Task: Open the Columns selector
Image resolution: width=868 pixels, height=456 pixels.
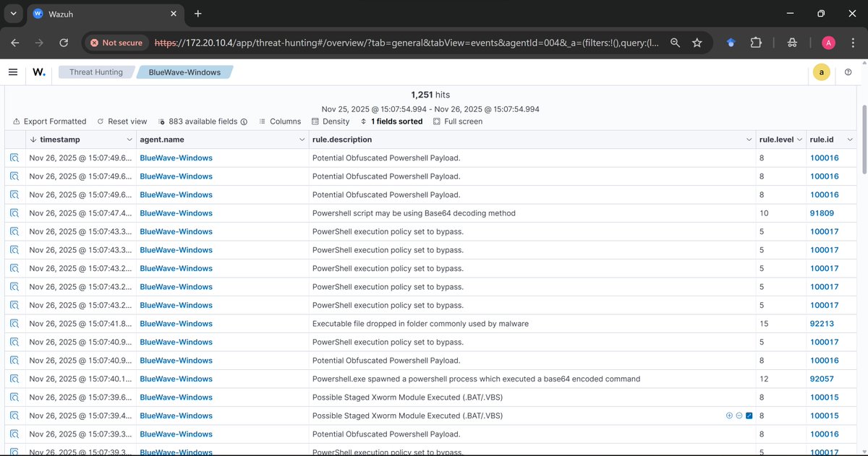Action: pos(281,121)
